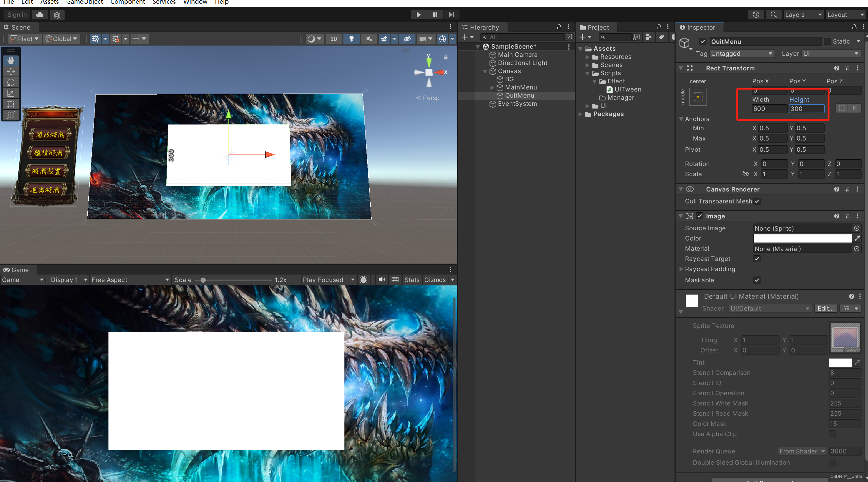Open cloud services icon
868x482 pixels.
[40, 15]
